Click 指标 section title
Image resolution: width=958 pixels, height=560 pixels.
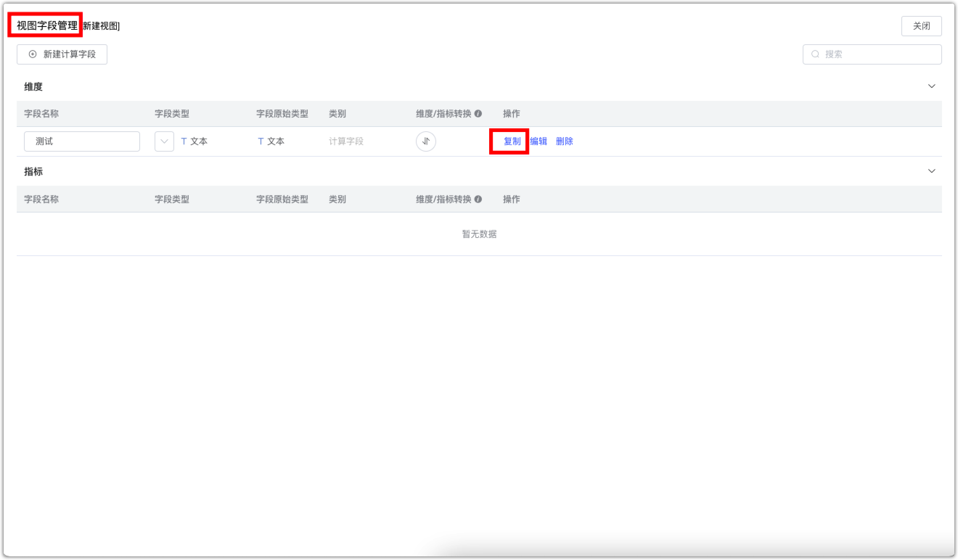click(33, 171)
